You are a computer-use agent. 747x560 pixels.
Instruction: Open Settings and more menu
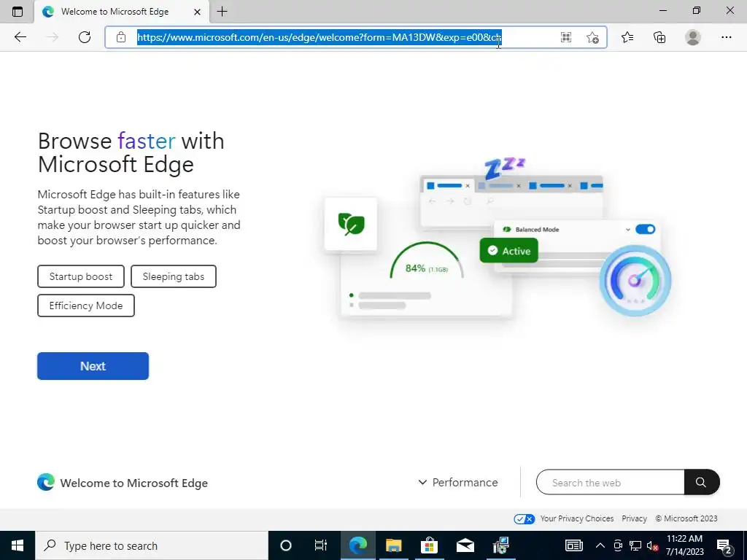pos(726,37)
